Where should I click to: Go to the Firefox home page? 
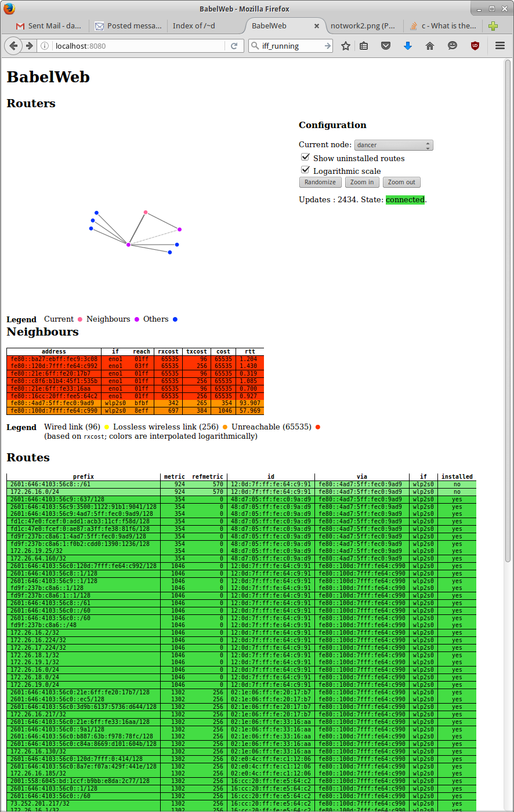point(430,46)
